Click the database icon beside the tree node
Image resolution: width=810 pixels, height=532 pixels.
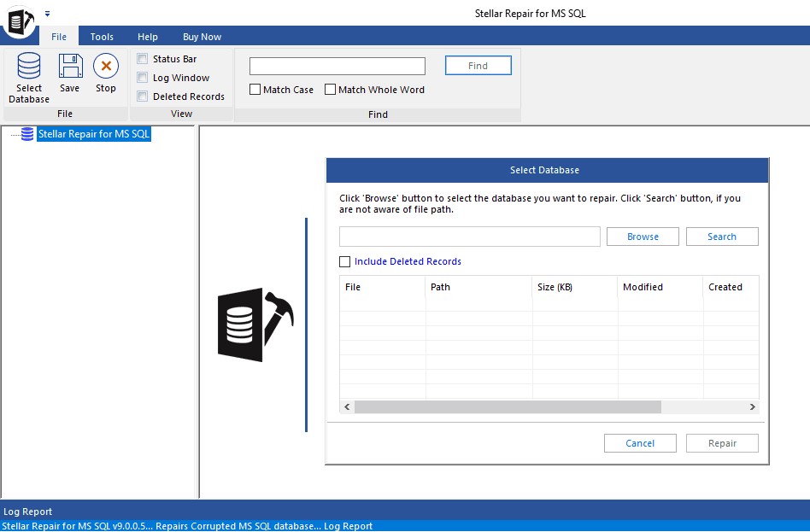click(26, 133)
